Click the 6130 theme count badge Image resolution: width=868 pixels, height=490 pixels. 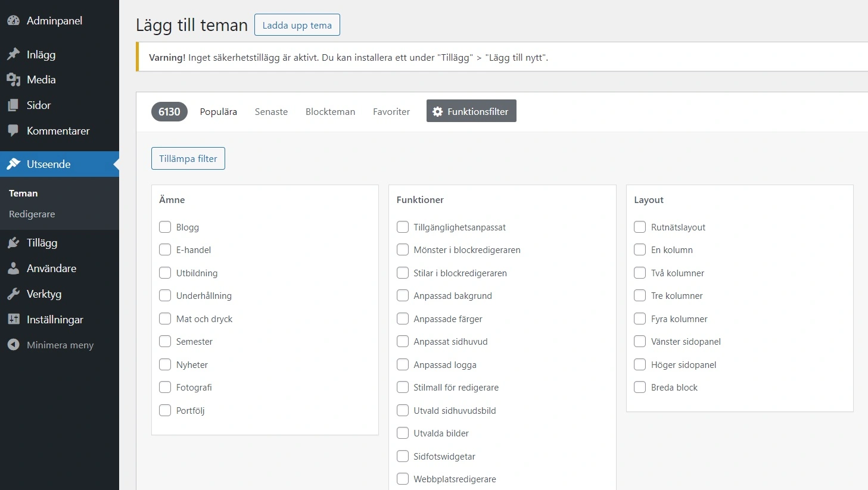pos(169,111)
